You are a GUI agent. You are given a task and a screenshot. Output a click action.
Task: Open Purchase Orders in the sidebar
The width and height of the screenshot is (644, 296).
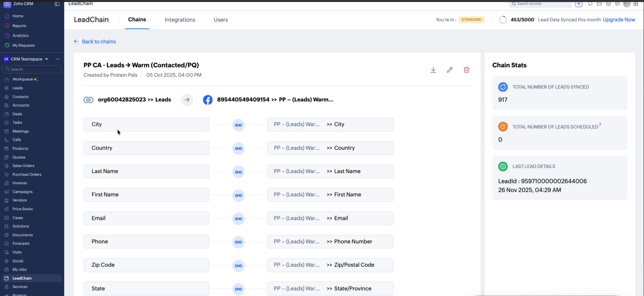click(27, 175)
